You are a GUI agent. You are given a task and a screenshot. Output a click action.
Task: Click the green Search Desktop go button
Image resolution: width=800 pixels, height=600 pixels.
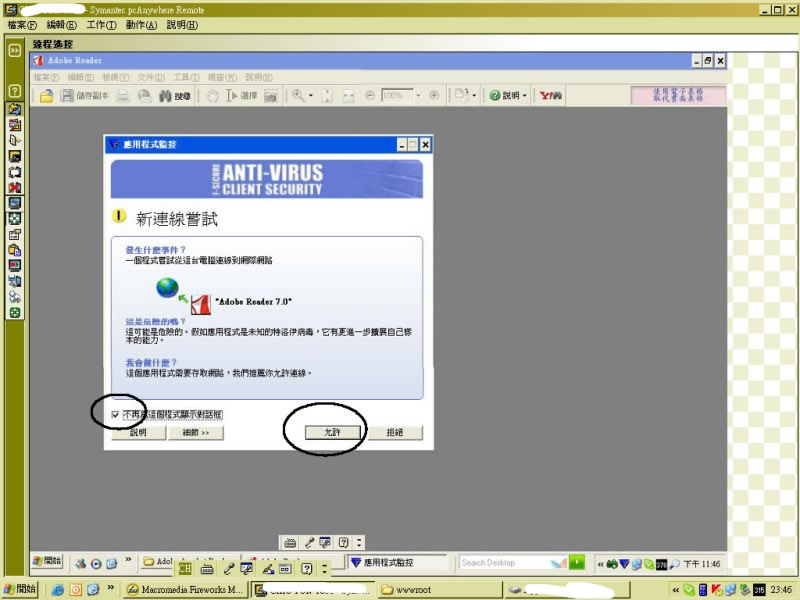pos(577,562)
